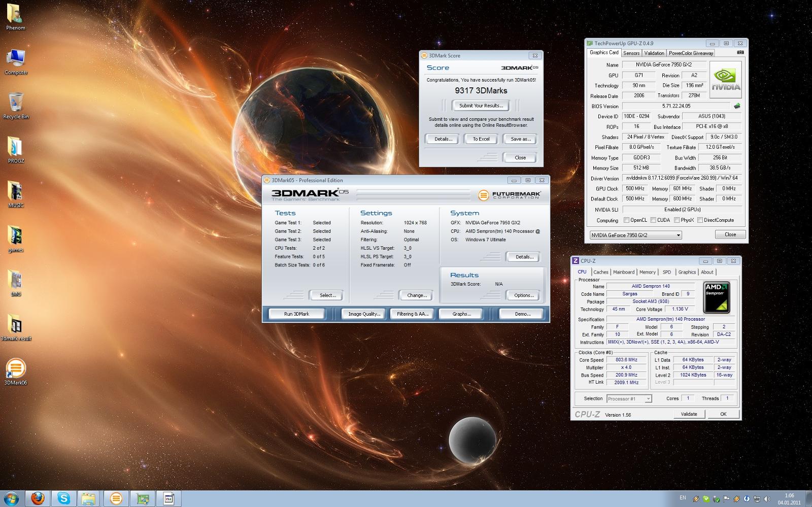812x507 pixels.
Task: Open the Windows Start menu
Action: click(11, 498)
